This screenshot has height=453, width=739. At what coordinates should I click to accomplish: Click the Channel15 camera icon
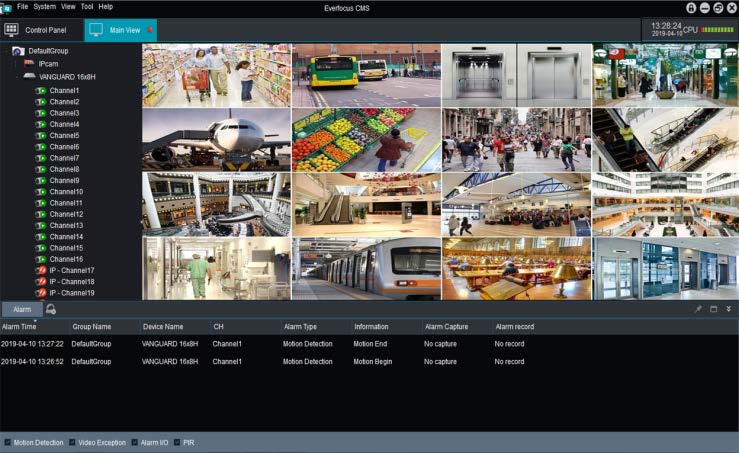(41, 248)
